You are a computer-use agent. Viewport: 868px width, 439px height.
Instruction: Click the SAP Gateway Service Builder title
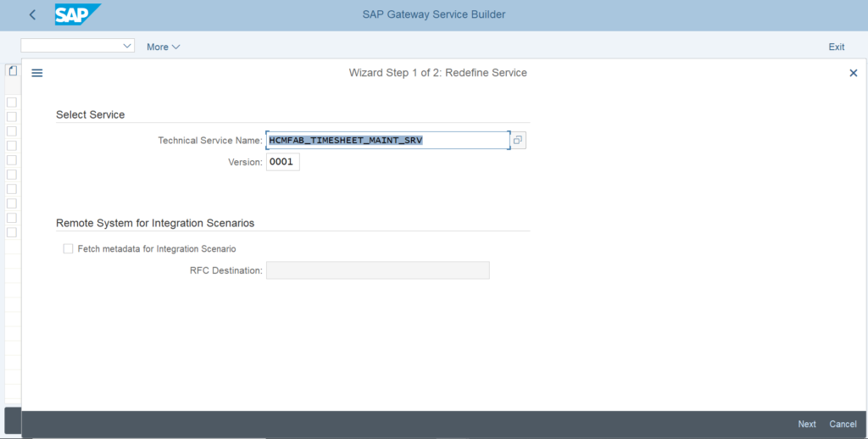pos(434,14)
